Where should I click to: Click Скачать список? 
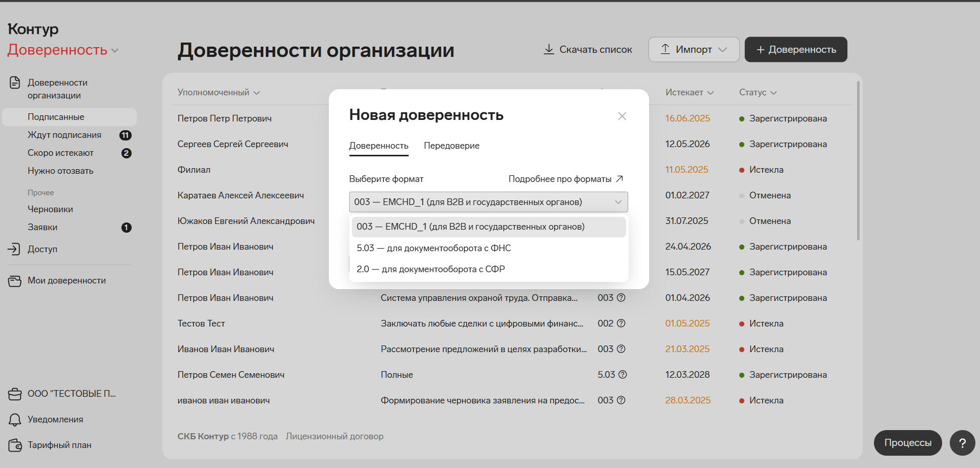tap(588, 50)
